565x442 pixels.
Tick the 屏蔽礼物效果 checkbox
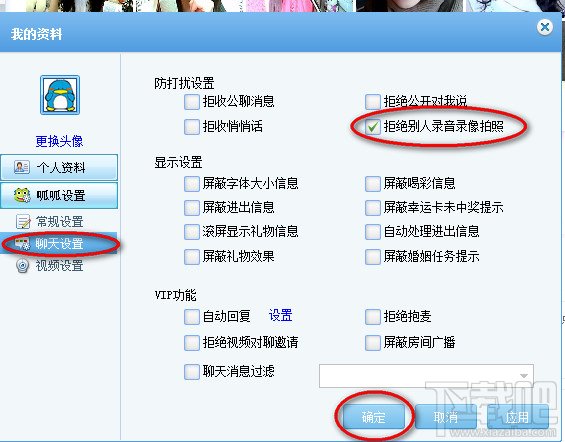click(x=192, y=256)
